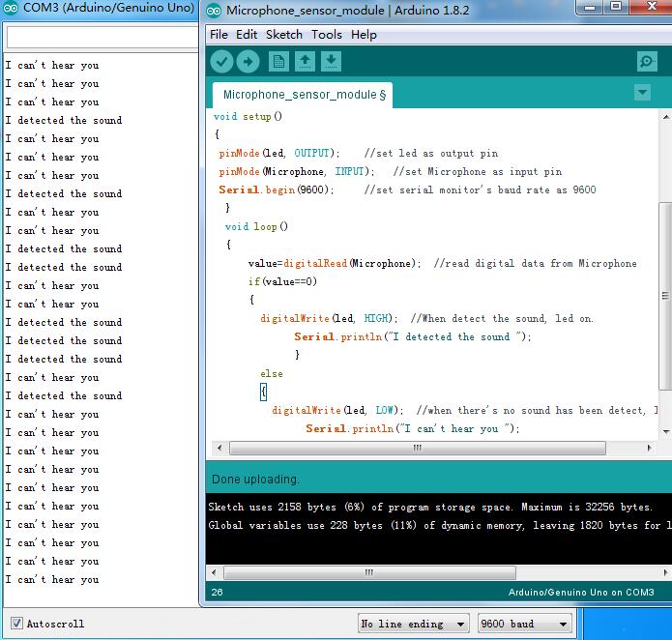672x640 pixels.
Task: Open the File menu
Action: coord(219,34)
